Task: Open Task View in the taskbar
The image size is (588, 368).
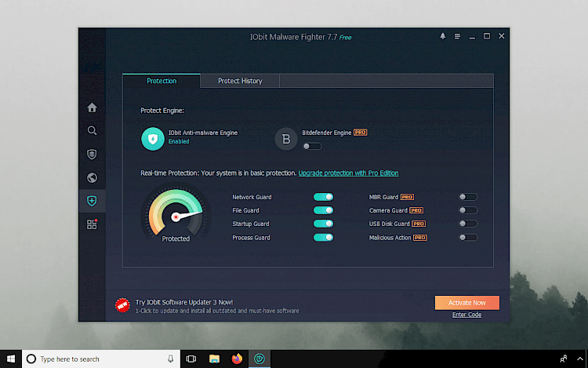Action: [x=191, y=359]
